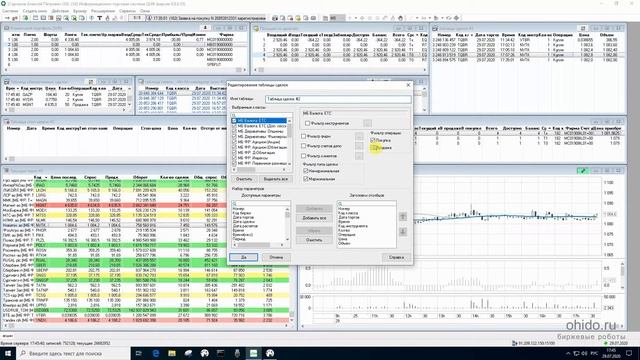Click horizontal scrollbar under chart window
Viewport: 640px width, 360px height.
pyautogui.click(x=461, y=326)
